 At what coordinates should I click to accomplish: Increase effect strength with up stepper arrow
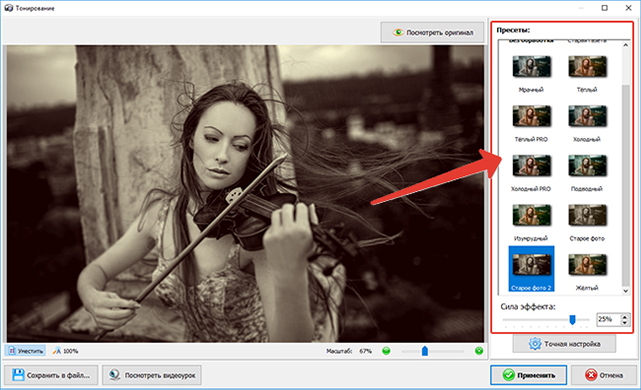pyautogui.click(x=625, y=316)
